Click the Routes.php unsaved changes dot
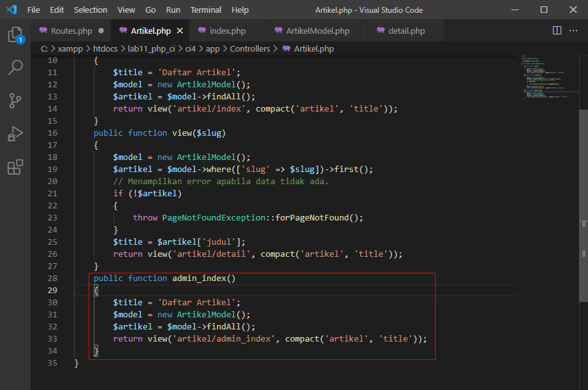 click(101, 30)
